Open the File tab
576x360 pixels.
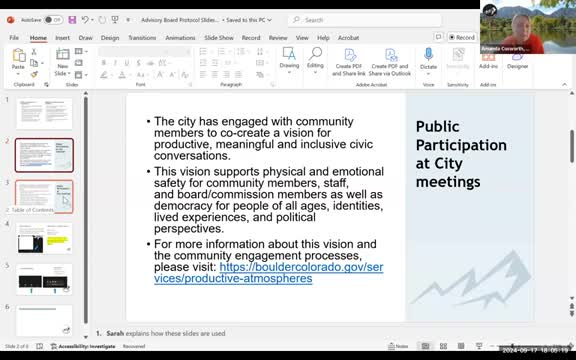(x=14, y=37)
